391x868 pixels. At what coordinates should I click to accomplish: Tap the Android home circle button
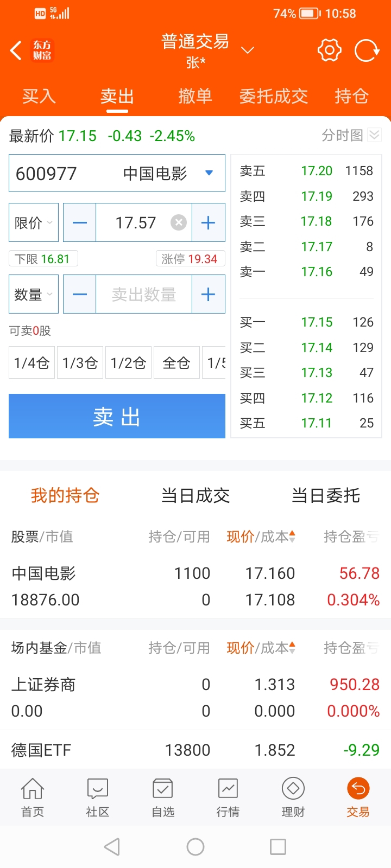click(195, 847)
